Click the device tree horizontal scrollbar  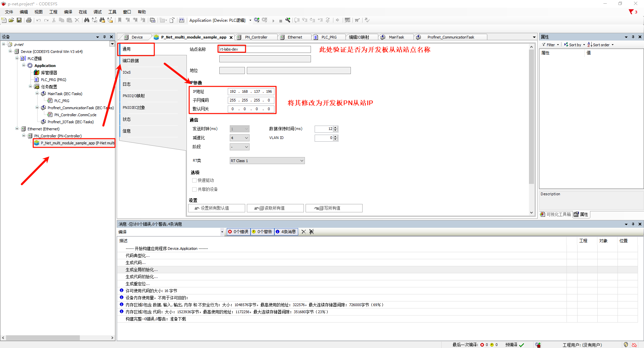click(x=43, y=338)
